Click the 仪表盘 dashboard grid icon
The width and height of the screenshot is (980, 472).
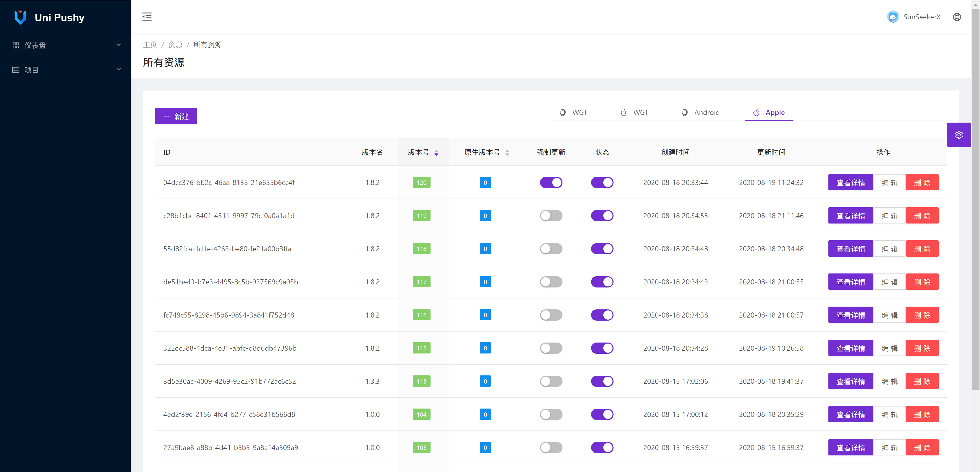click(16, 45)
